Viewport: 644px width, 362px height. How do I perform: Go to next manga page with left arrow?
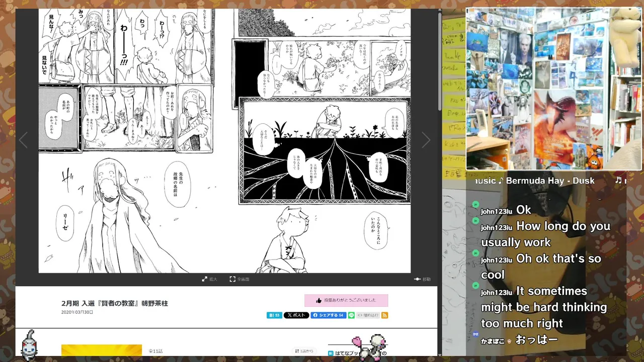point(23,140)
